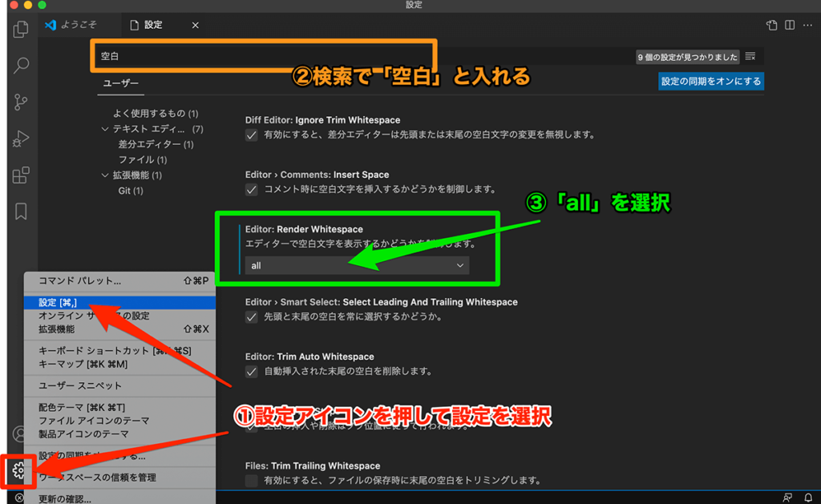Choose 設定 from the manage menu

coord(119,303)
